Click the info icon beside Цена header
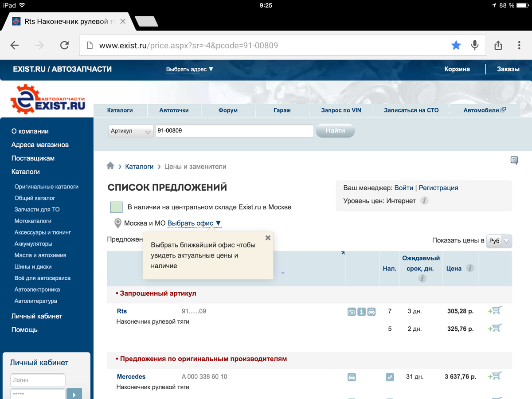The width and height of the screenshot is (532, 399). tap(470, 268)
